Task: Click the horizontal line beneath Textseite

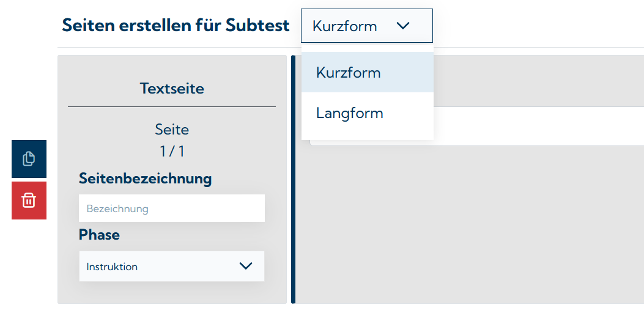Action: [x=172, y=107]
